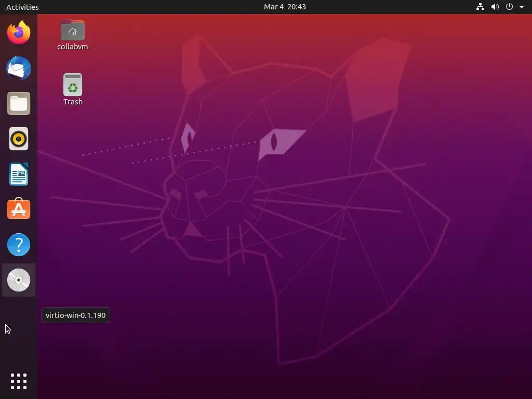Click the network status icon
The width and height of the screenshot is (532, 399).
coord(480,7)
